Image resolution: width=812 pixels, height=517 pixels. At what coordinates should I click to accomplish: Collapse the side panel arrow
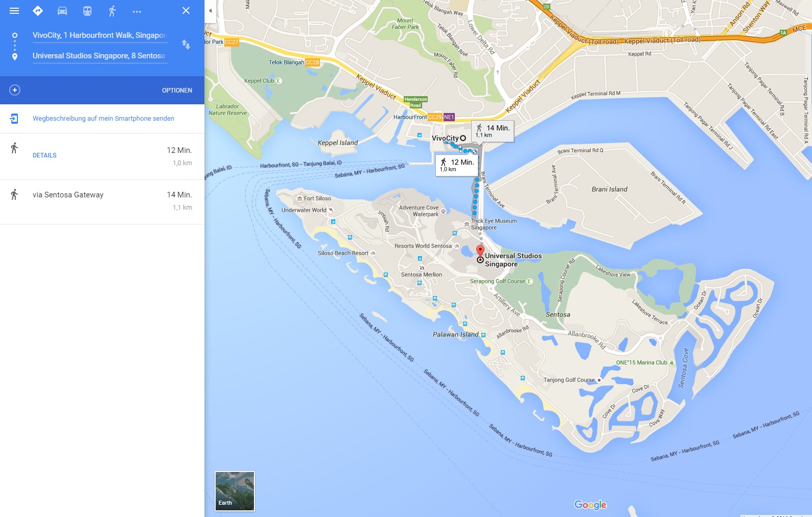[x=210, y=11]
